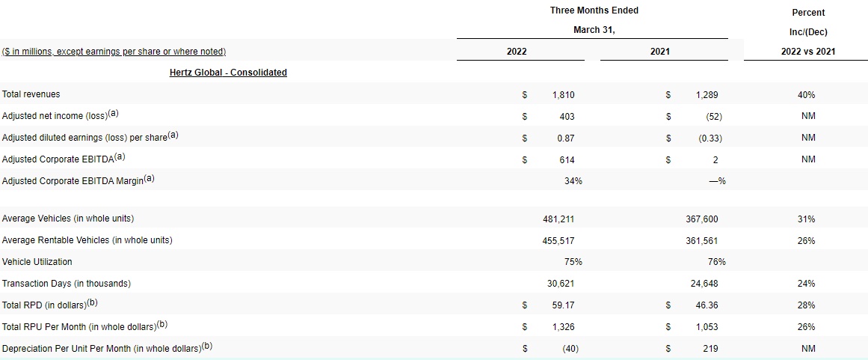Select the 2022 total revenues value 1,810

tap(563, 95)
